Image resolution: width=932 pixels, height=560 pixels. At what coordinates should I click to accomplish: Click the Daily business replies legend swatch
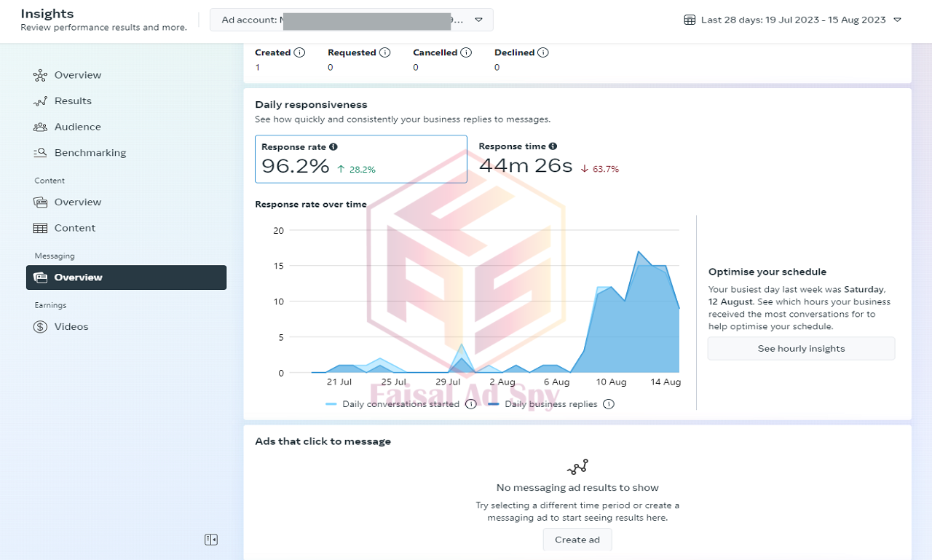494,404
